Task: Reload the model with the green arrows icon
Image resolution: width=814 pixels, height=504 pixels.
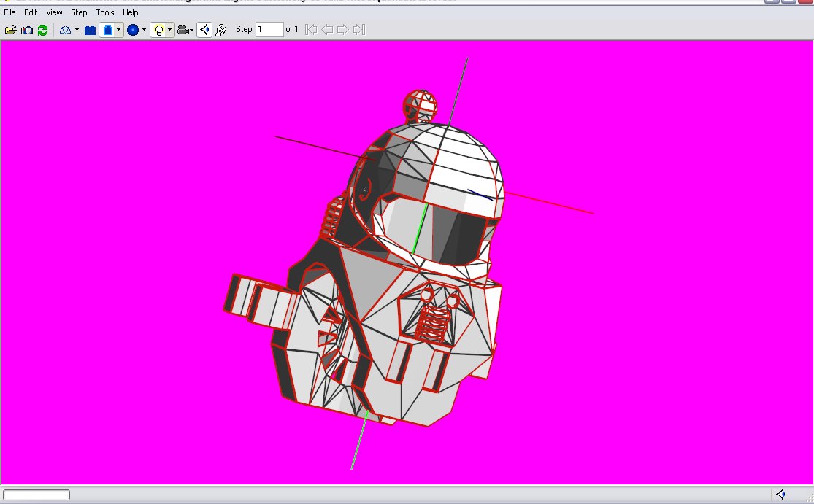Action: 42,30
